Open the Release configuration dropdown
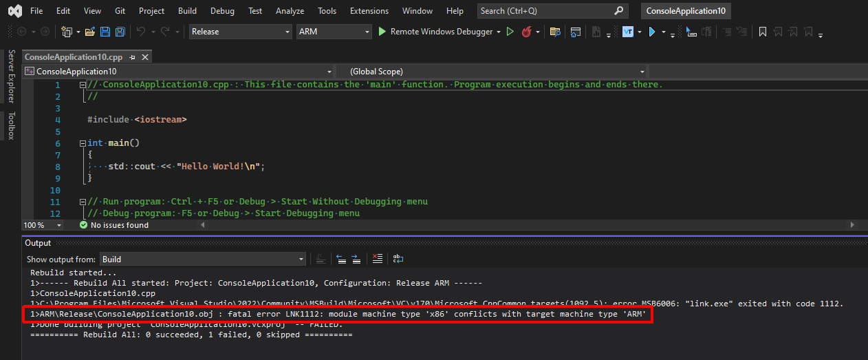Image resolution: width=868 pixels, height=360 pixels. pos(241,32)
